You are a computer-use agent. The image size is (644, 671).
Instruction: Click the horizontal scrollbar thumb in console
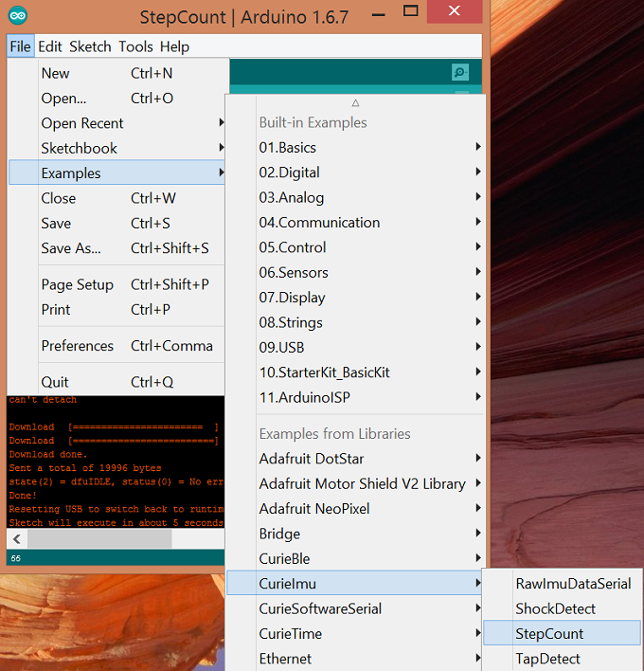tap(99, 538)
